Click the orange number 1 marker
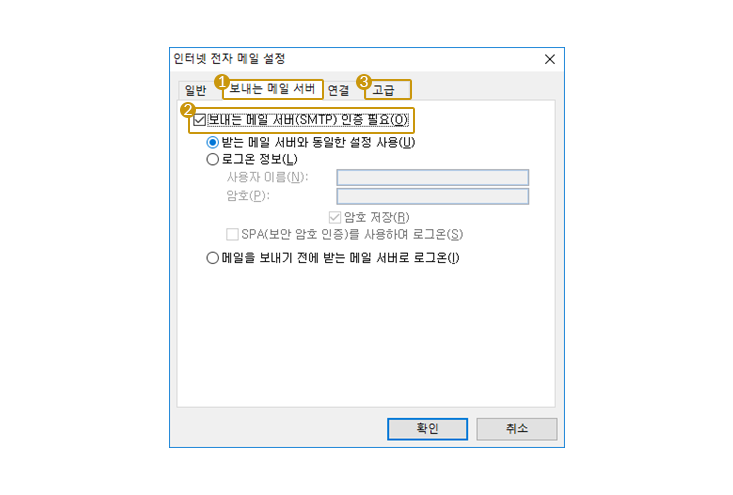The width and height of the screenshot is (733, 495). point(222,82)
